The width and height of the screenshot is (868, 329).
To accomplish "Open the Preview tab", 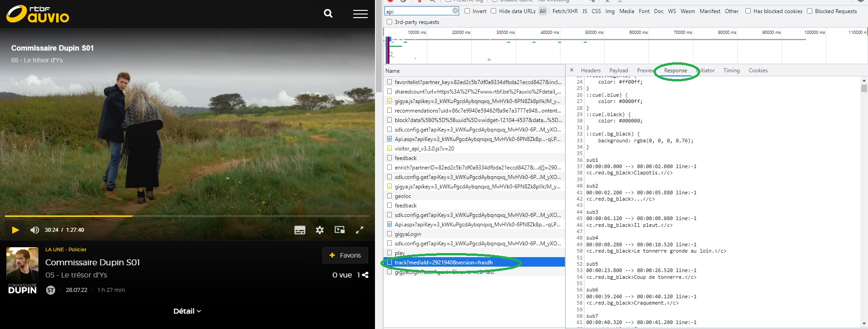I will (645, 70).
